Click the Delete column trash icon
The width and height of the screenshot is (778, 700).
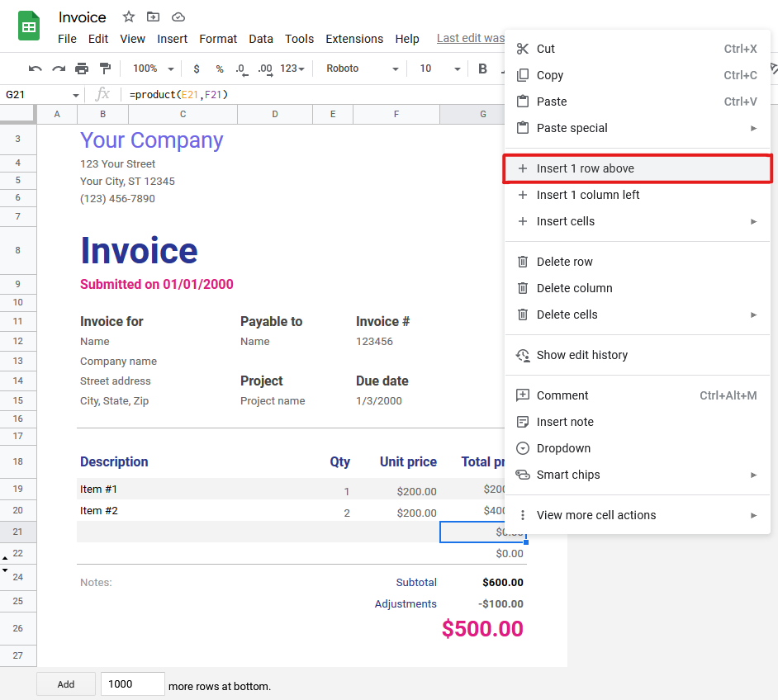pos(523,287)
